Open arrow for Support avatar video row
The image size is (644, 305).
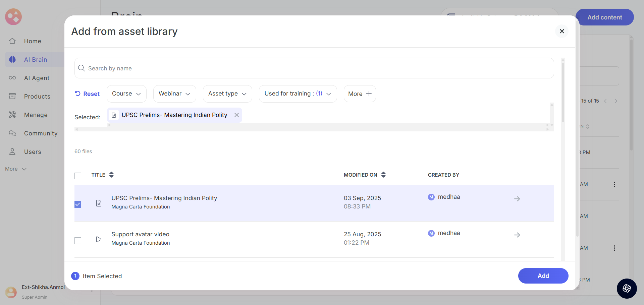(517, 235)
